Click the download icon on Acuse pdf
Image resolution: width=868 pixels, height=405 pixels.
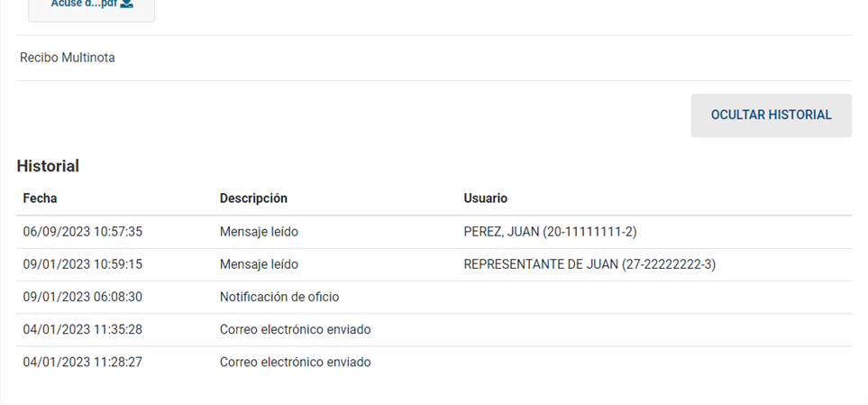click(x=127, y=4)
